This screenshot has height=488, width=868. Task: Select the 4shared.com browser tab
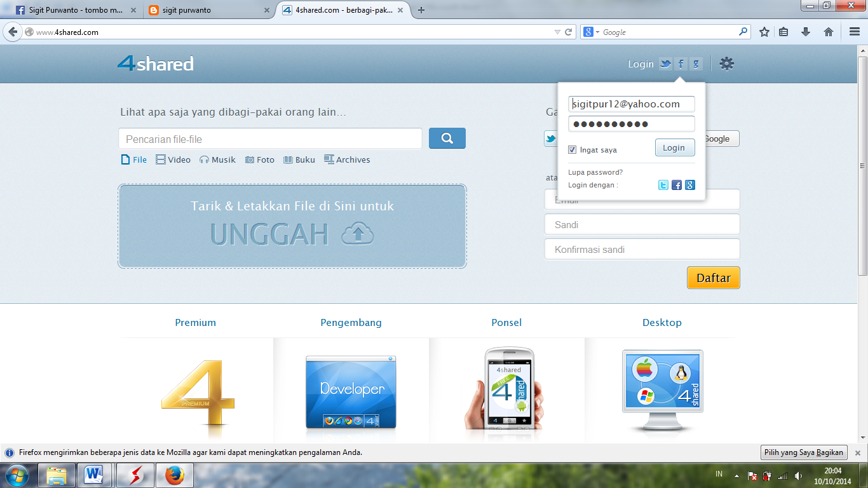(x=343, y=10)
